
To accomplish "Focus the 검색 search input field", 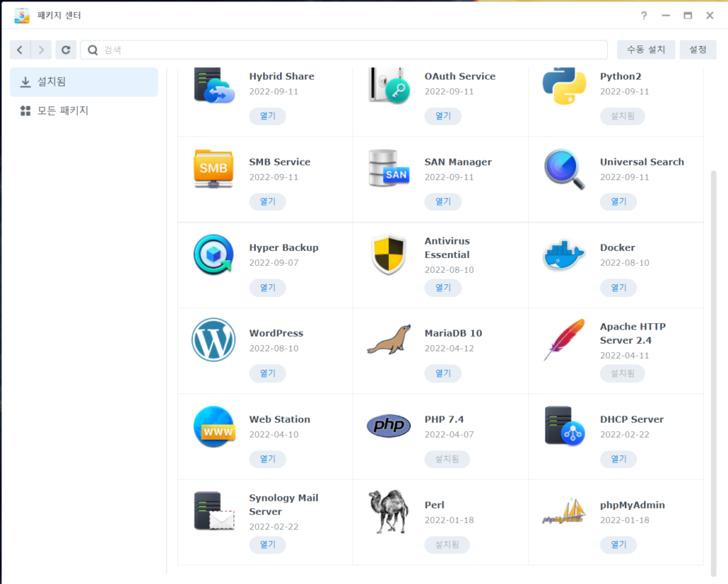I will click(x=348, y=50).
